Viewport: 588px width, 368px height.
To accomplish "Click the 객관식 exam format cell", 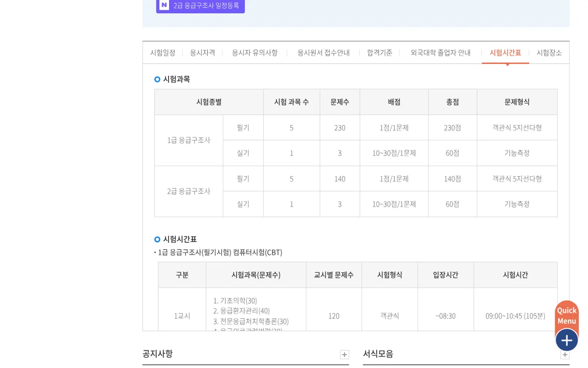I will pyautogui.click(x=390, y=316).
